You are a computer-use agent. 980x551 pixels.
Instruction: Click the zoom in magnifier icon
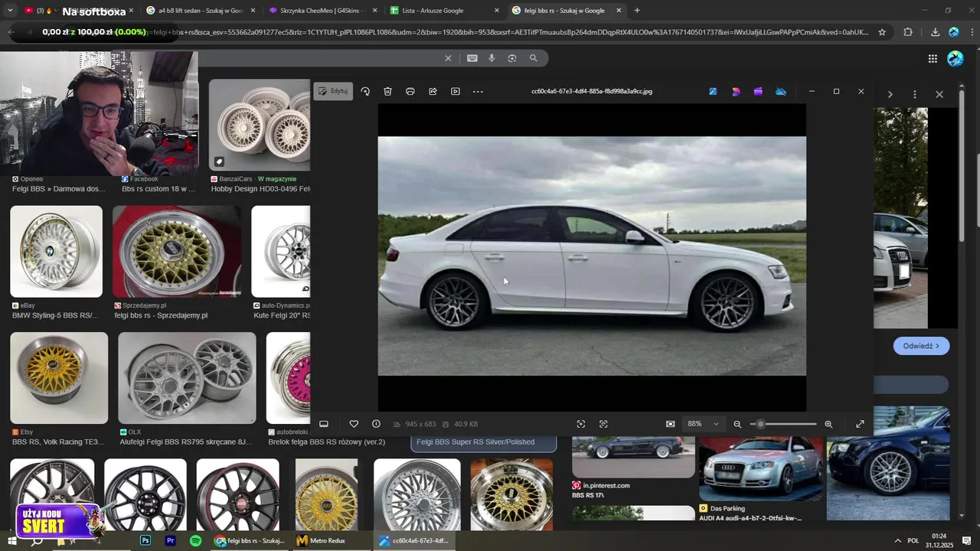(828, 424)
